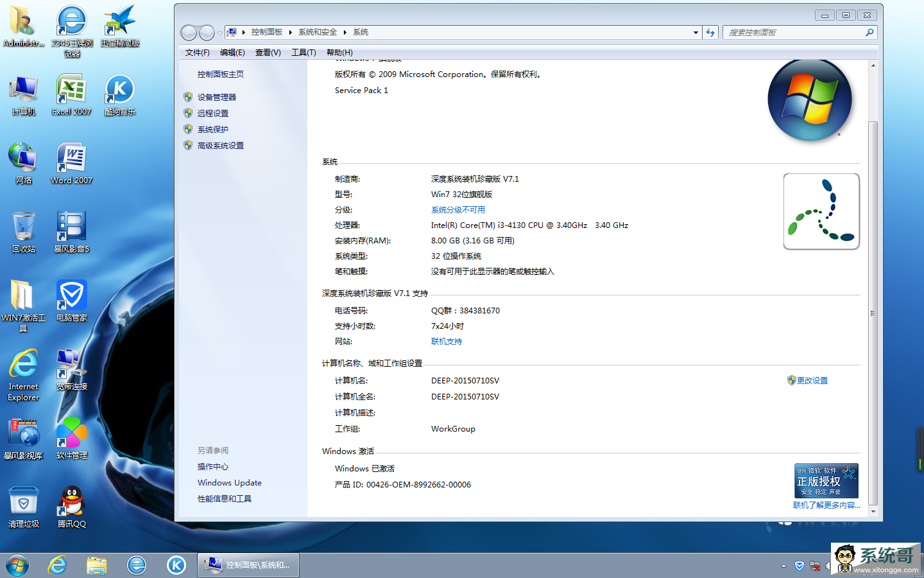The image size is (924, 578).
Task: Click the vertical scrollbar thumb
Action: (873, 313)
